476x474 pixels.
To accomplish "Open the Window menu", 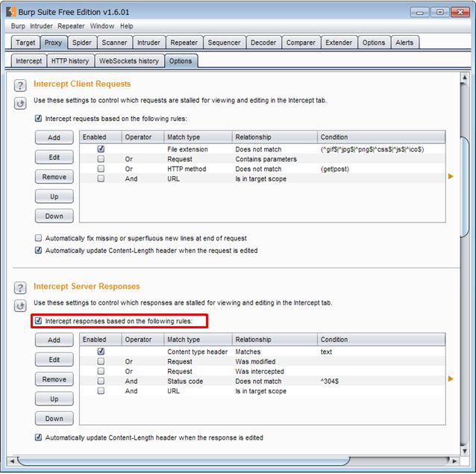I will coord(102,26).
